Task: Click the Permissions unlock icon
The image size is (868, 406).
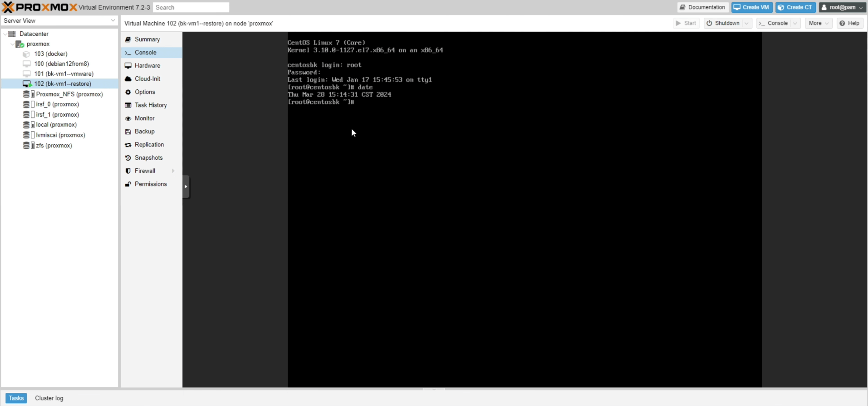Action: click(x=128, y=184)
